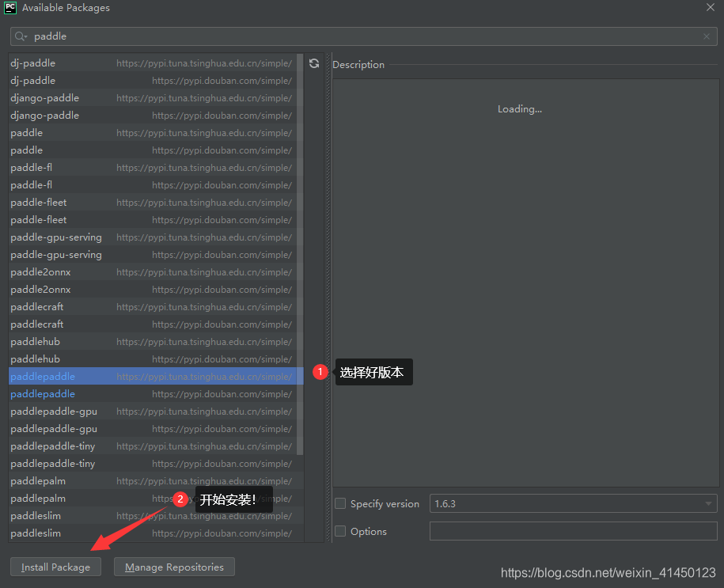Enable the Specify version checkbox

pyautogui.click(x=340, y=503)
